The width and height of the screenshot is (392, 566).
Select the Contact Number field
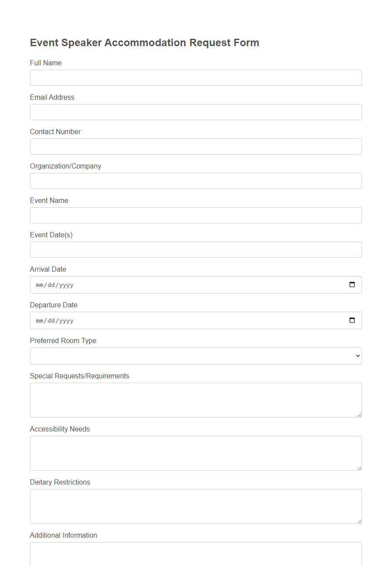point(196,146)
